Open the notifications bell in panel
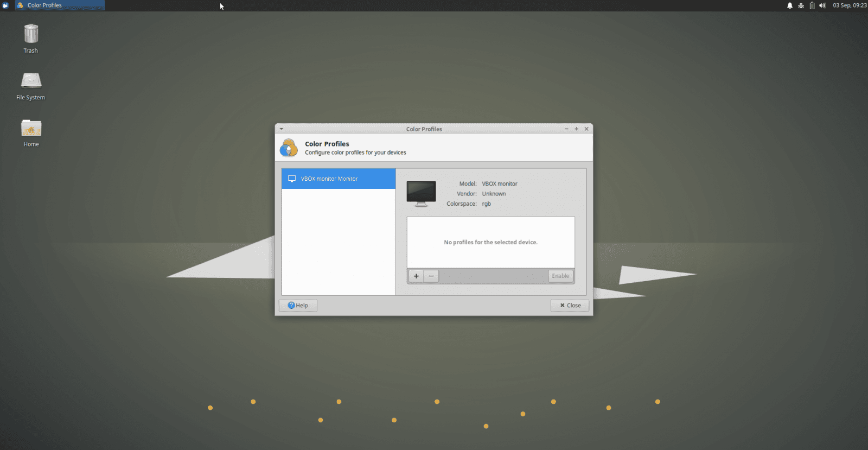 point(790,5)
